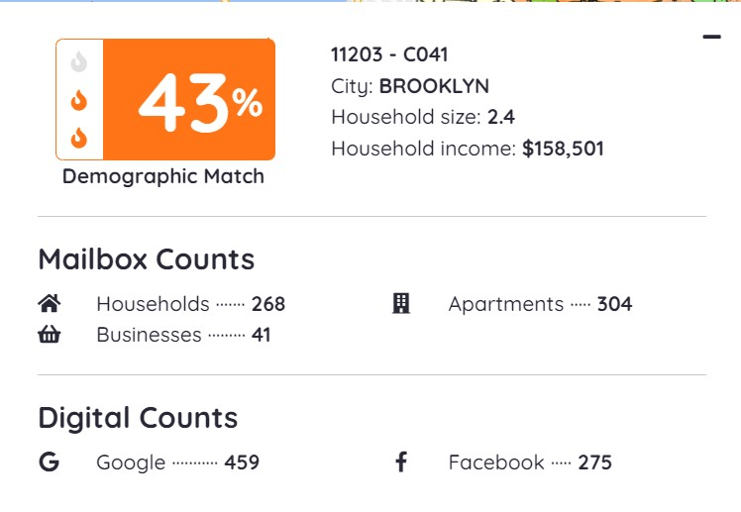Image resolution: width=741 pixels, height=512 pixels.
Task: Click the Households count 268
Action: click(268, 304)
